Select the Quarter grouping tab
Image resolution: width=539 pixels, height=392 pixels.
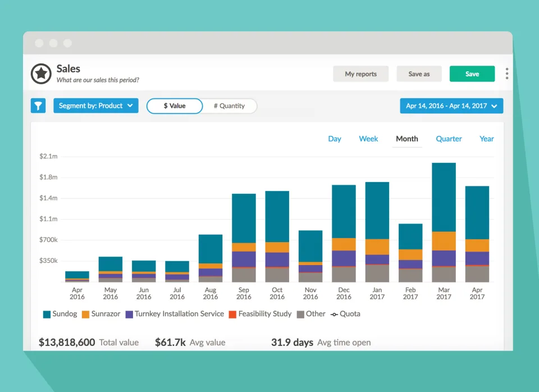point(449,139)
